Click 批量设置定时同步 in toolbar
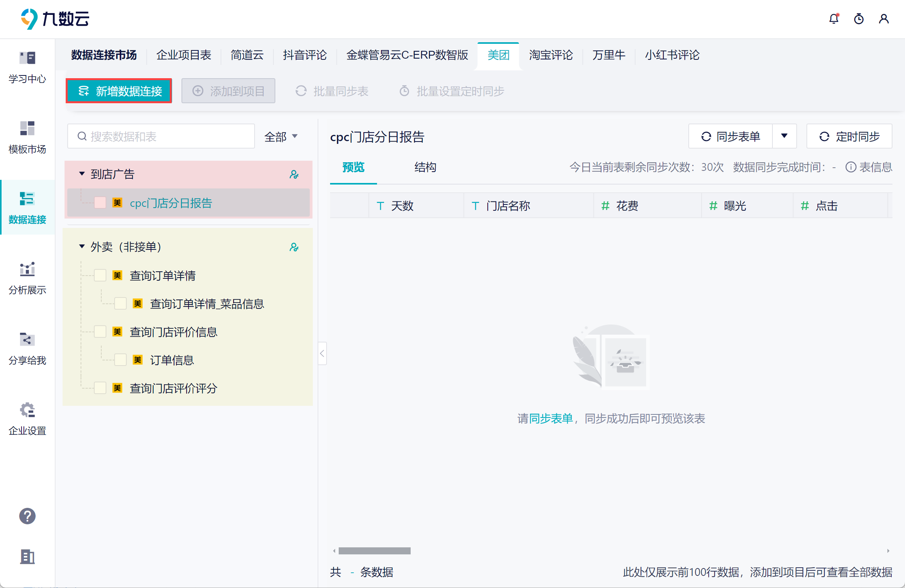This screenshot has height=588, width=905. point(452,91)
